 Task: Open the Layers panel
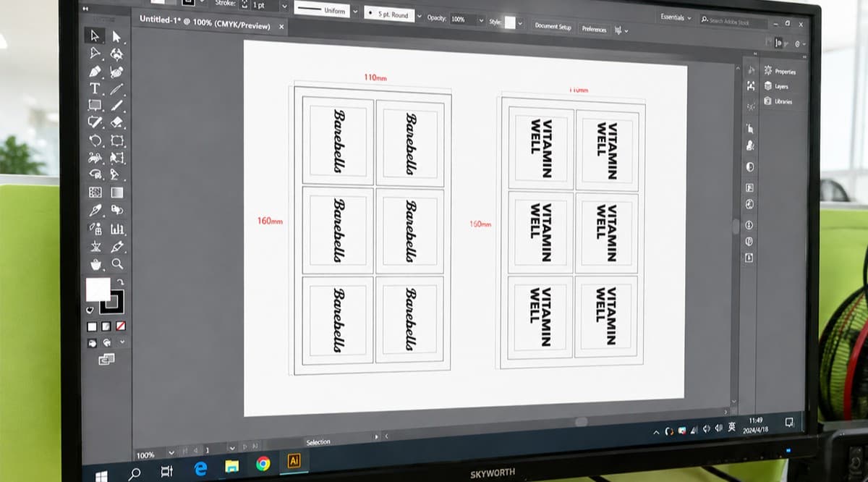(x=776, y=86)
